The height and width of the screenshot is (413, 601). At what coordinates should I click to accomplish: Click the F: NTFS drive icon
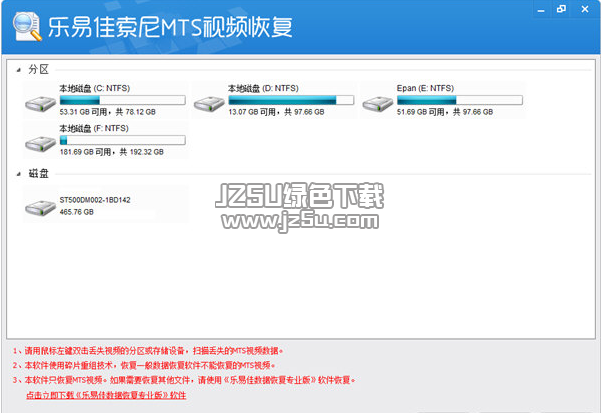click(41, 144)
